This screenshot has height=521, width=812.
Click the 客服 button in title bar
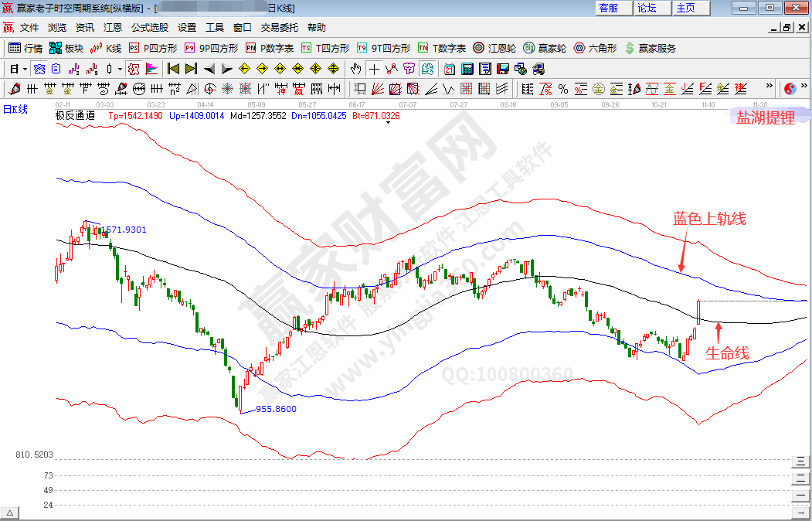[608, 8]
